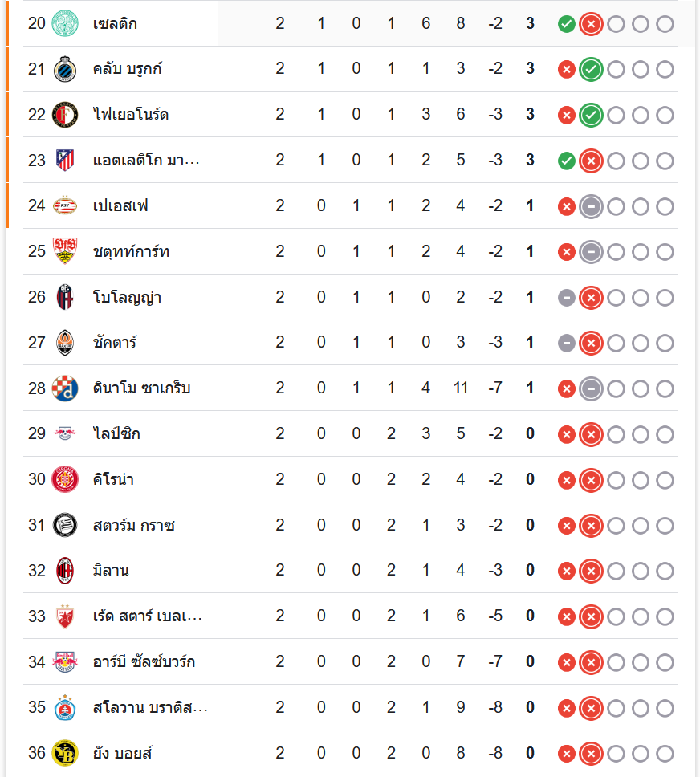Open the Dinamo Zagreb crest

click(x=64, y=388)
